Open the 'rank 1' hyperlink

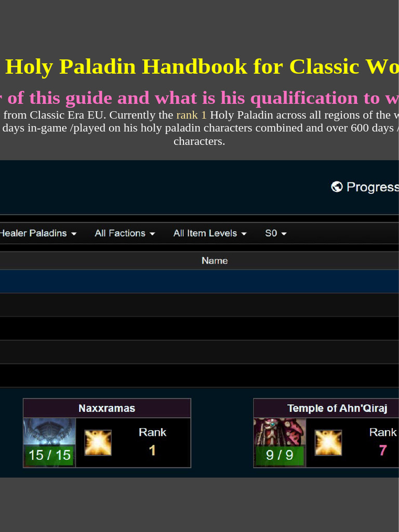pyautogui.click(x=191, y=115)
